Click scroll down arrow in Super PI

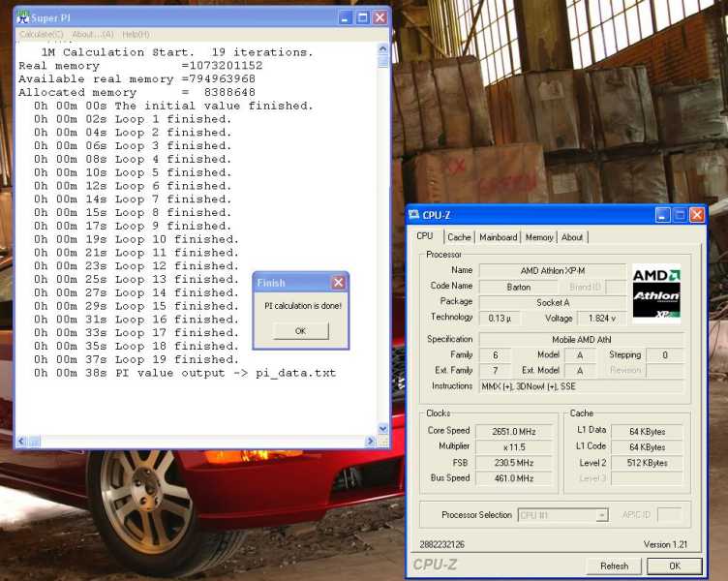tap(383, 429)
